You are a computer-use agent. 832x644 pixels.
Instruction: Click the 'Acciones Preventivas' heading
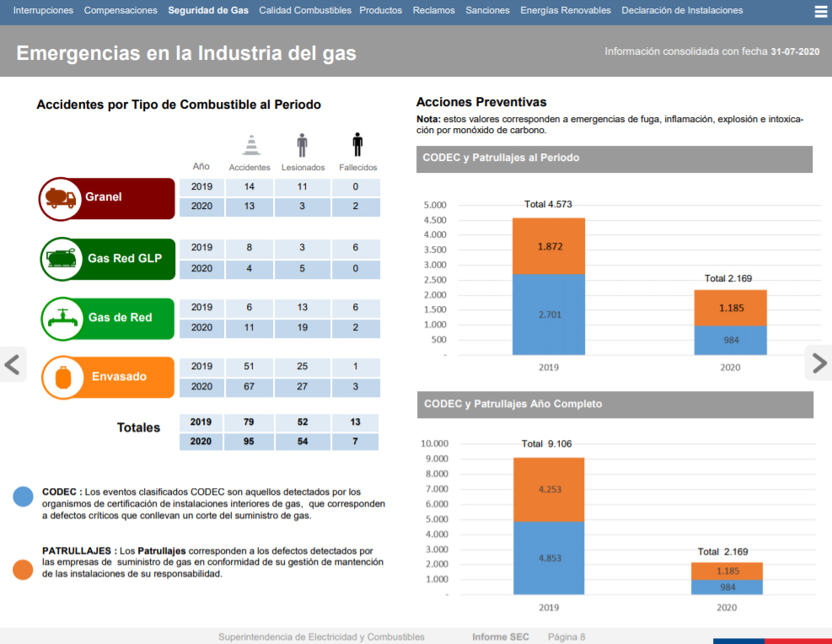(481, 102)
